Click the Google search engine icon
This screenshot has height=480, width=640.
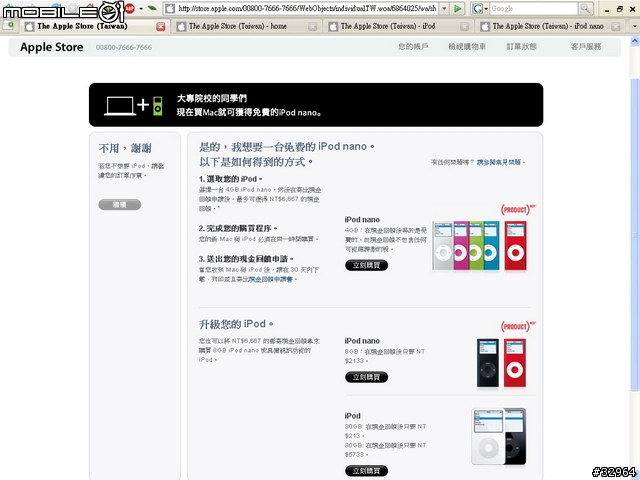point(477,8)
